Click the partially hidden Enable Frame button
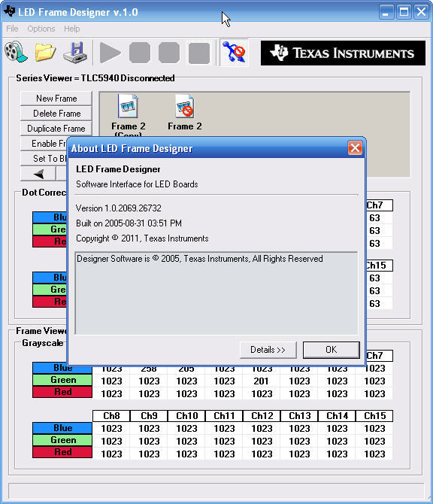Viewport: 433px width, 504px height. [44, 144]
